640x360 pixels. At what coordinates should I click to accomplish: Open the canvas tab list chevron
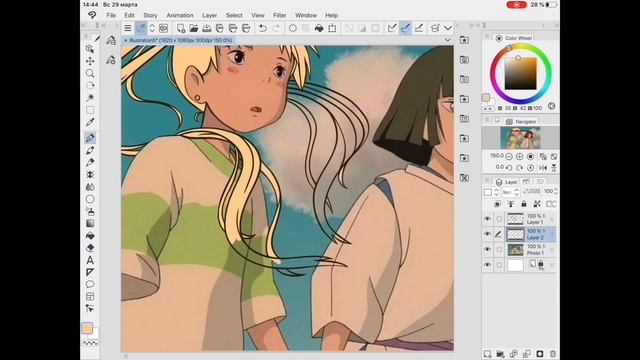coord(448,40)
